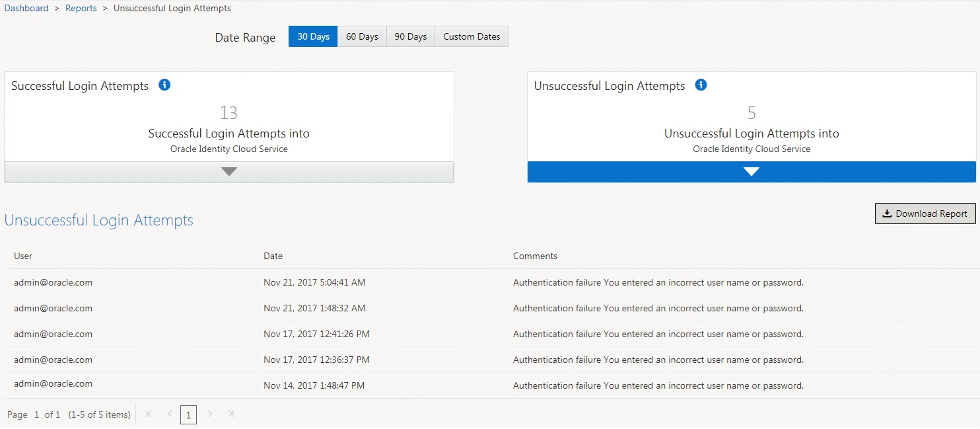Open the Reports breadcrumb link

click(x=81, y=8)
